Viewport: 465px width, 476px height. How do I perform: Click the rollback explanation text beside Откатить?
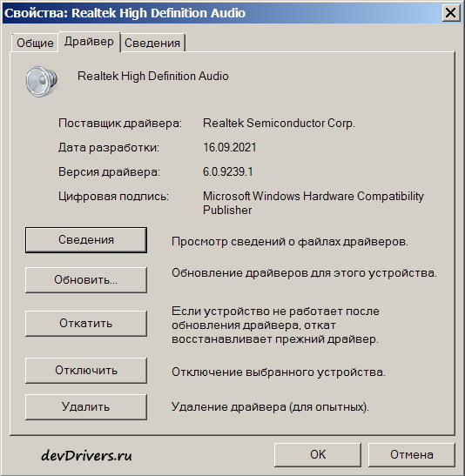pos(275,325)
